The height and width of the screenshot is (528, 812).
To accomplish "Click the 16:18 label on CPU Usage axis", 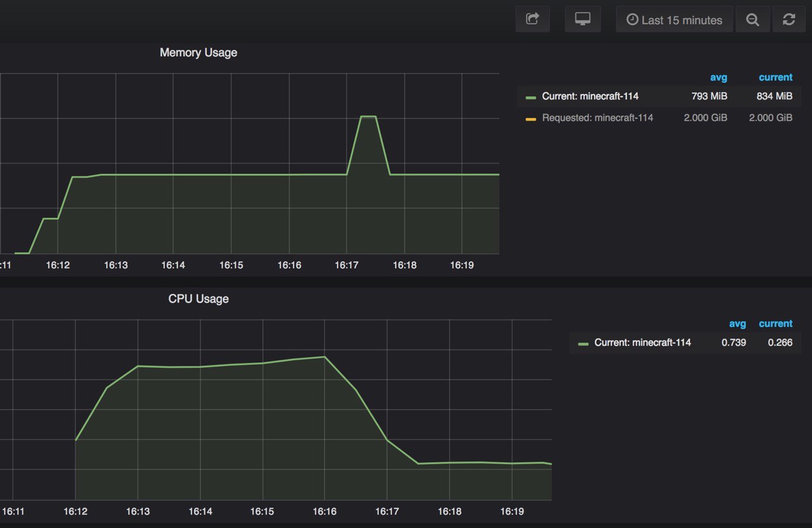I will (x=449, y=511).
